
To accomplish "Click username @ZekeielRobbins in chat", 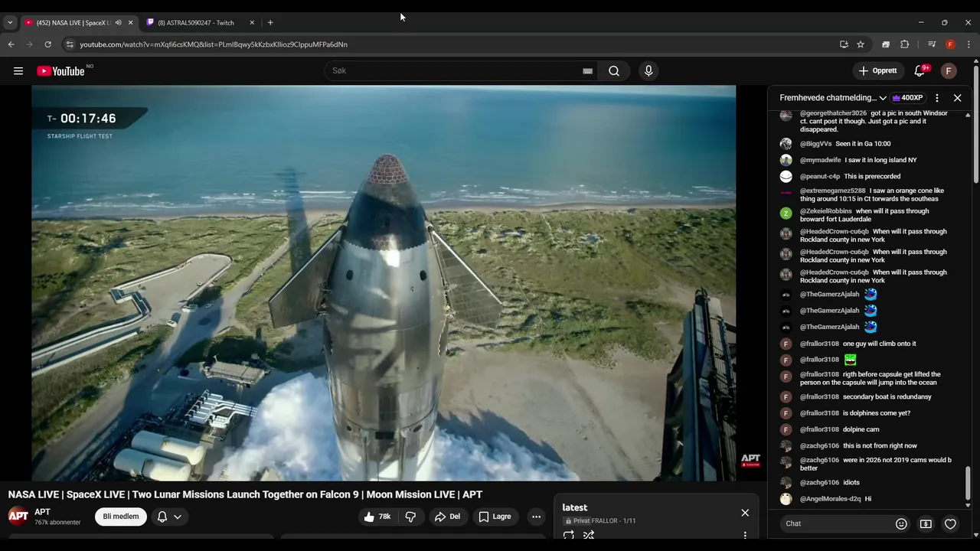I will [x=825, y=211].
